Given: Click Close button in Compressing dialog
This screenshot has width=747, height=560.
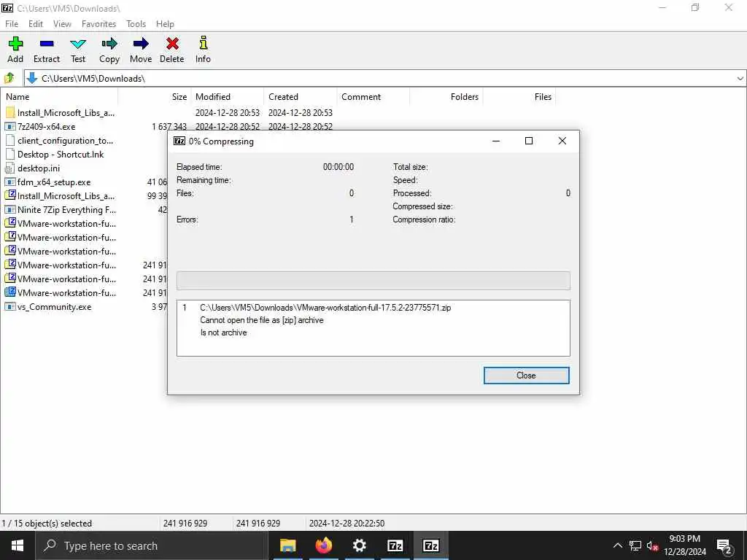Looking at the screenshot, I should 527,376.
